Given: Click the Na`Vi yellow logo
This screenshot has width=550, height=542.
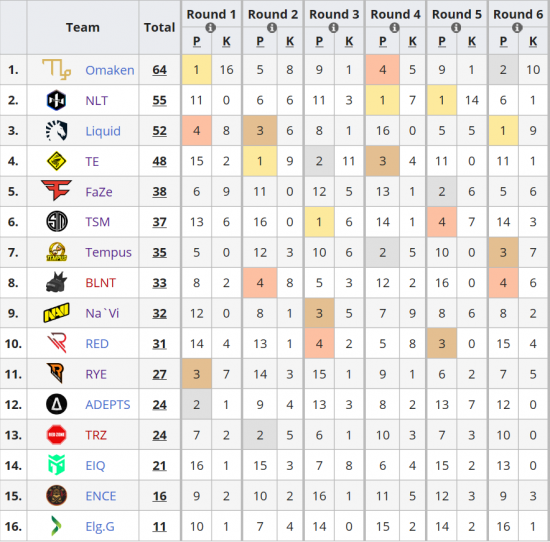Looking at the screenshot, I should pyautogui.click(x=56, y=313).
